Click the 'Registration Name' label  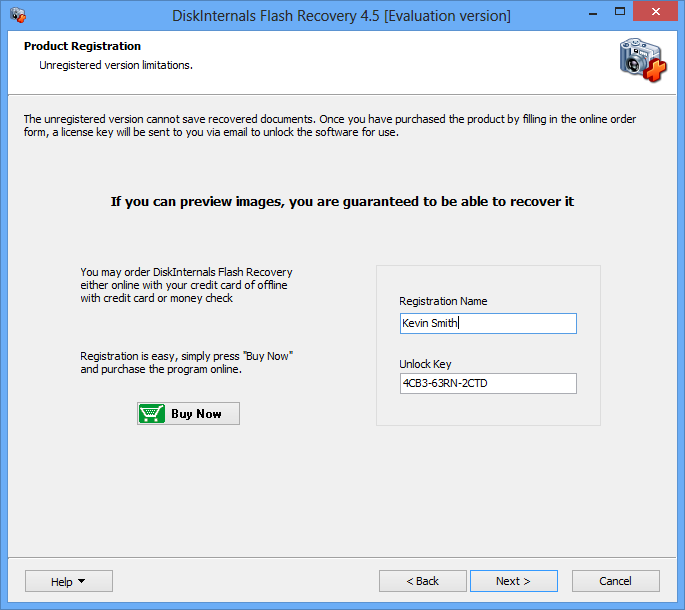point(443,301)
